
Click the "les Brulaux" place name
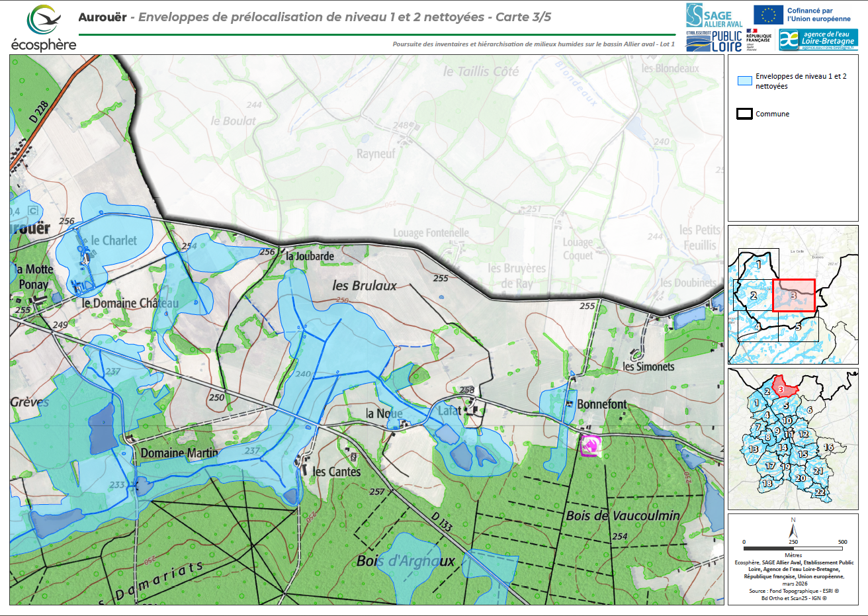pyautogui.click(x=365, y=286)
